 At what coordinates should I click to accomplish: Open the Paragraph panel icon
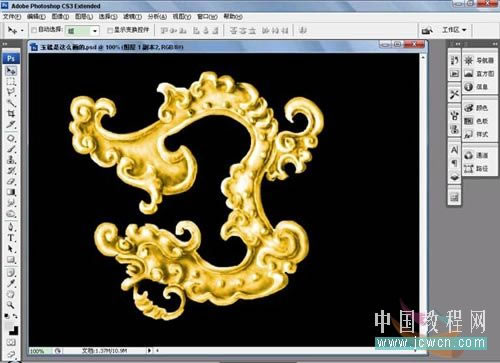455,163
